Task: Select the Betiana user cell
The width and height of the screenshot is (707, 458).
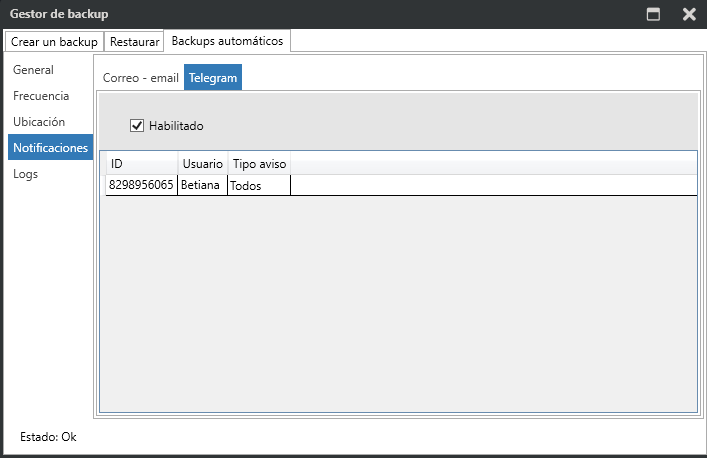Action: click(203, 185)
